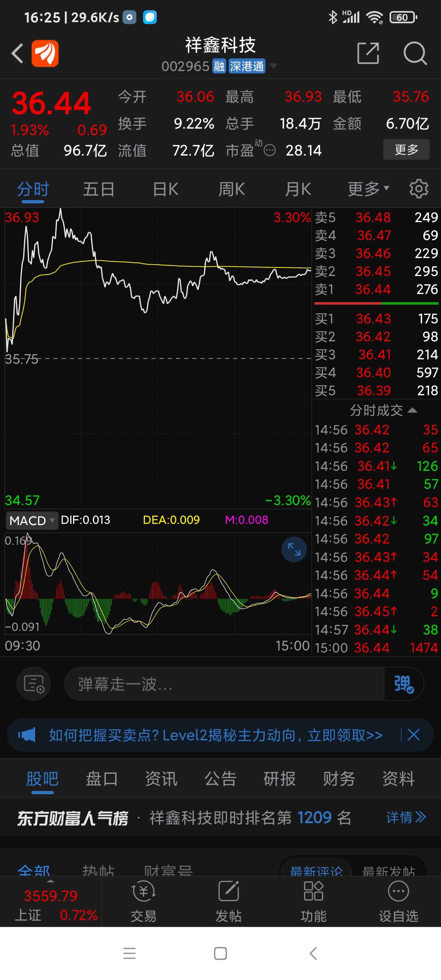Expand the chart to fullscreen
This screenshot has height=980, width=441.
click(x=294, y=549)
